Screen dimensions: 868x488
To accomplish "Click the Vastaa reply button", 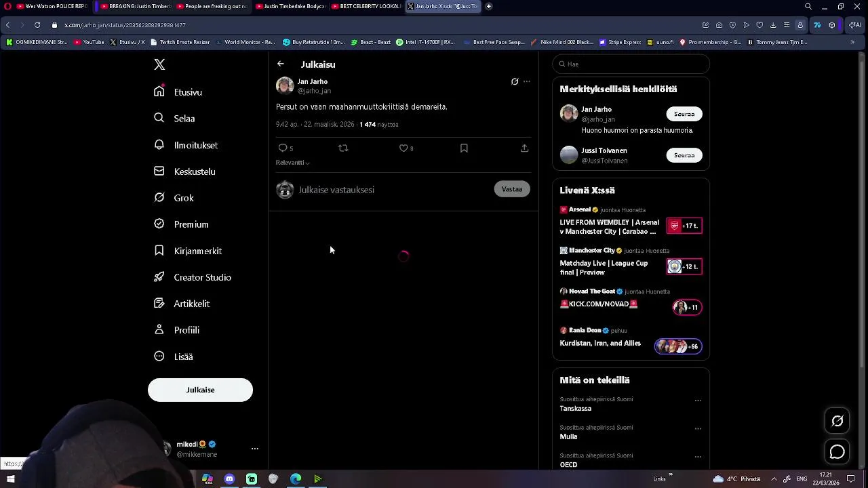I will coord(512,189).
